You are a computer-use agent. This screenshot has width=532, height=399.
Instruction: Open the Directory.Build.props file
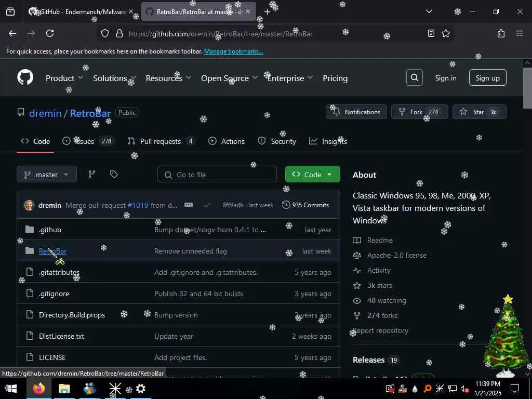coord(72,315)
